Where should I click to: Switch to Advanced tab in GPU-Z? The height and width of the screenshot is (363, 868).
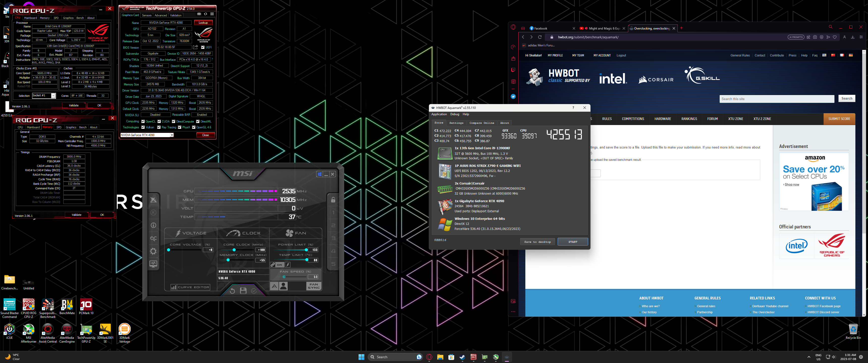(x=161, y=15)
